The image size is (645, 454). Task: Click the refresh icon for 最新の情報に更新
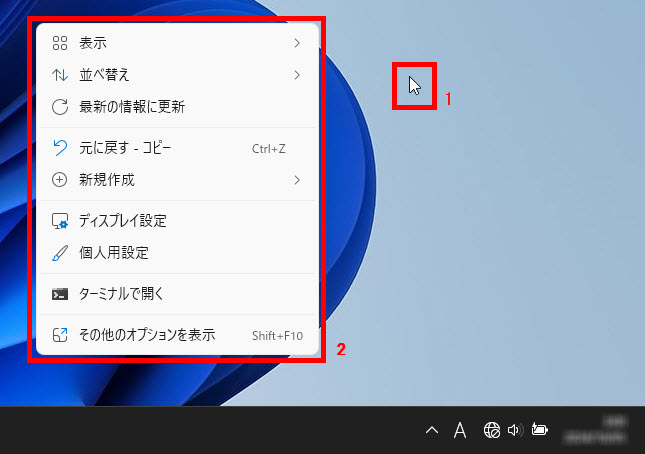click(59, 107)
